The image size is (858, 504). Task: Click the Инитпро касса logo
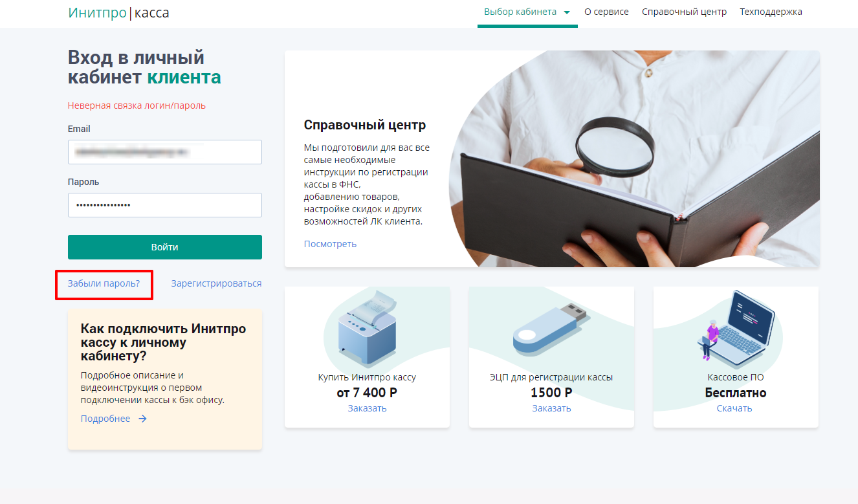118,12
